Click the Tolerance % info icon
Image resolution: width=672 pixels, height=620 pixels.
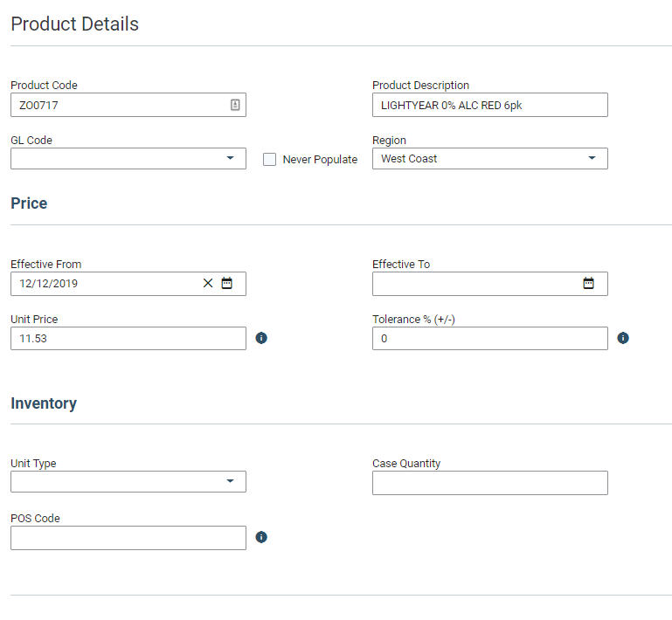point(623,338)
